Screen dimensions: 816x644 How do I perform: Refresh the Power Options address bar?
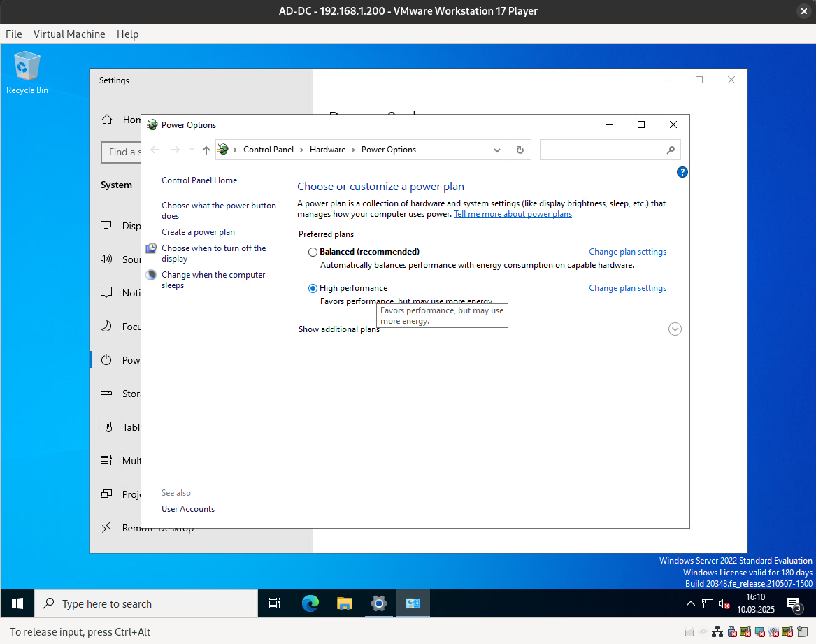(520, 150)
